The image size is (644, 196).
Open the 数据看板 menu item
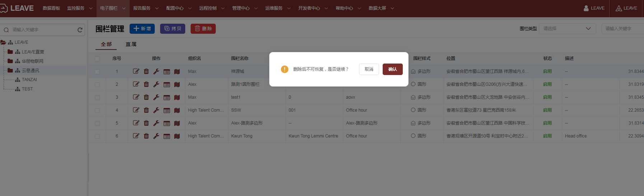click(x=51, y=8)
